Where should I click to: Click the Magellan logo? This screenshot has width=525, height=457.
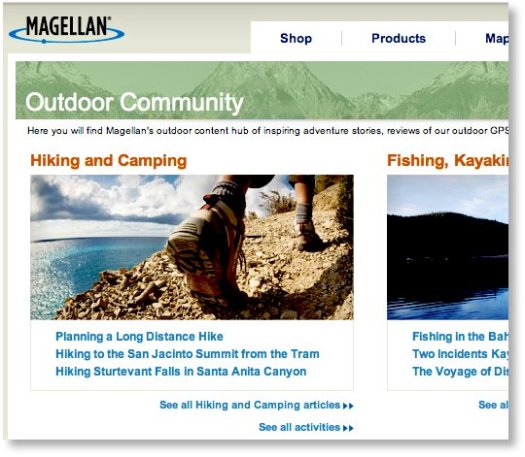point(67,29)
